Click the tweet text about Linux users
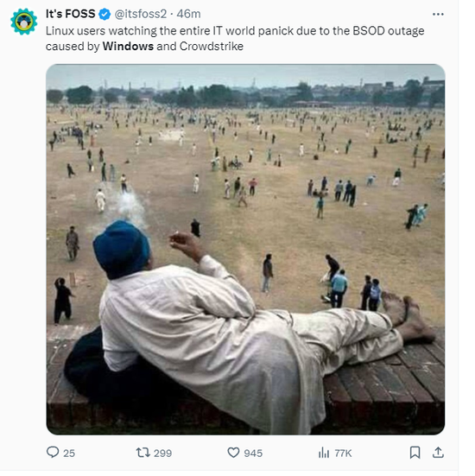This screenshot has width=475, height=476. pyautogui.click(x=235, y=39)
